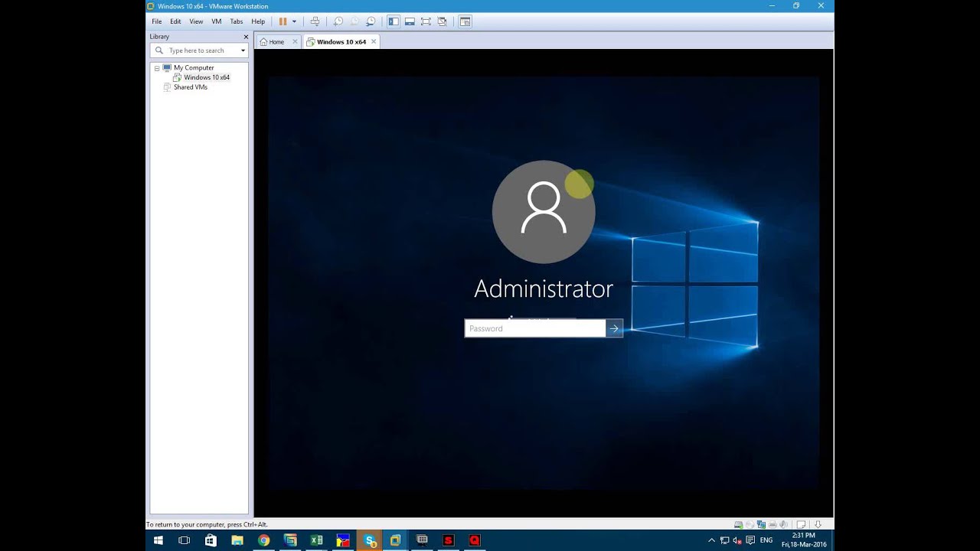Click the Administrator user avatar

click(544, 212)
